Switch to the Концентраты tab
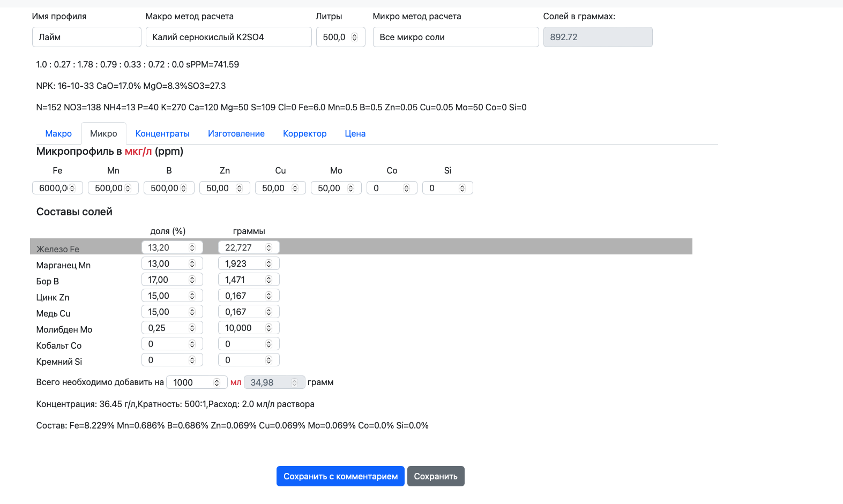This screenshot has width=843, height=504. [162, 133]
